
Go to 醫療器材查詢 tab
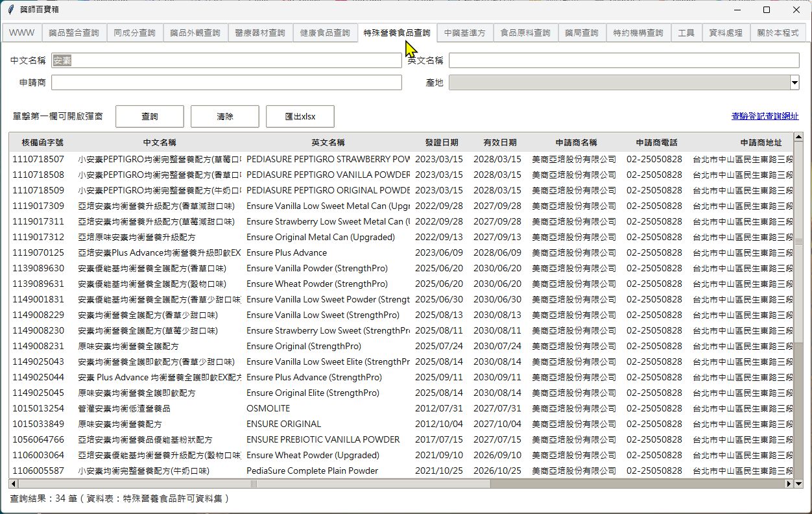[x=260, y=32]
